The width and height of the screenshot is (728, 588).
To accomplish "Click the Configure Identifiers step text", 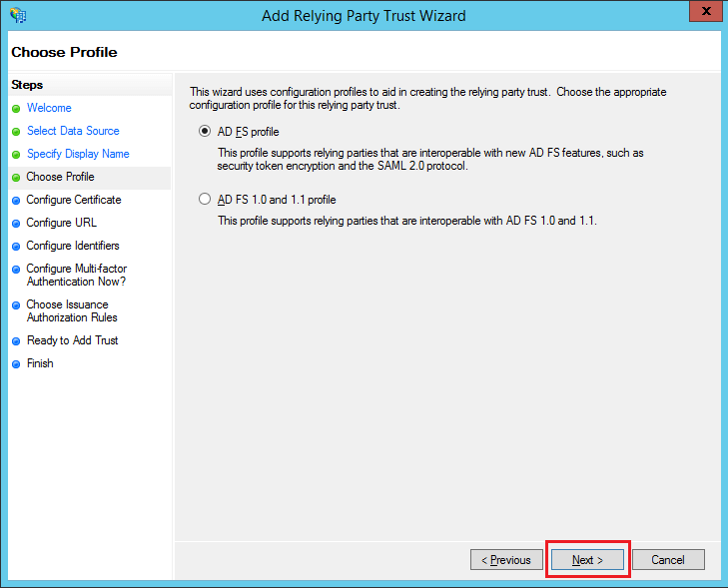I will tap(73, 246).
